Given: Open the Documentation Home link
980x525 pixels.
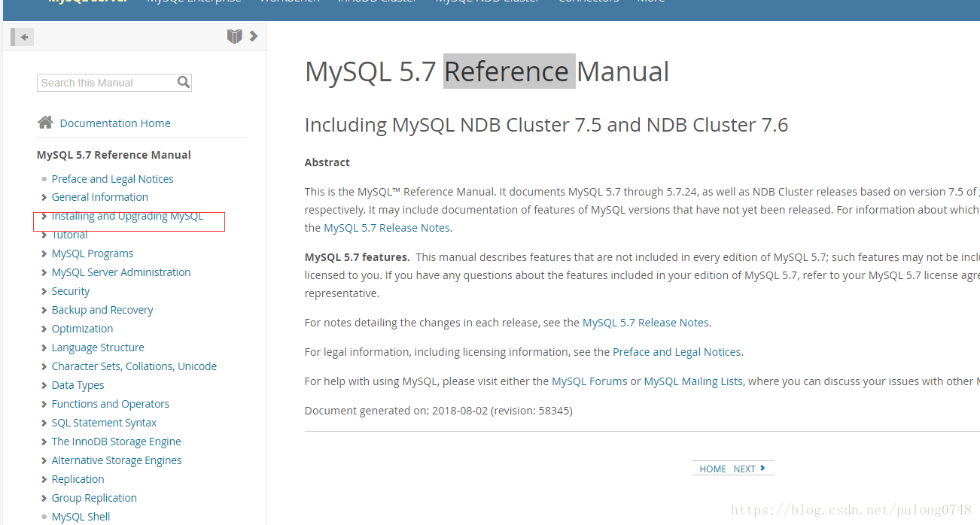Looking at the screenshot, I should (x=115, y=123).
